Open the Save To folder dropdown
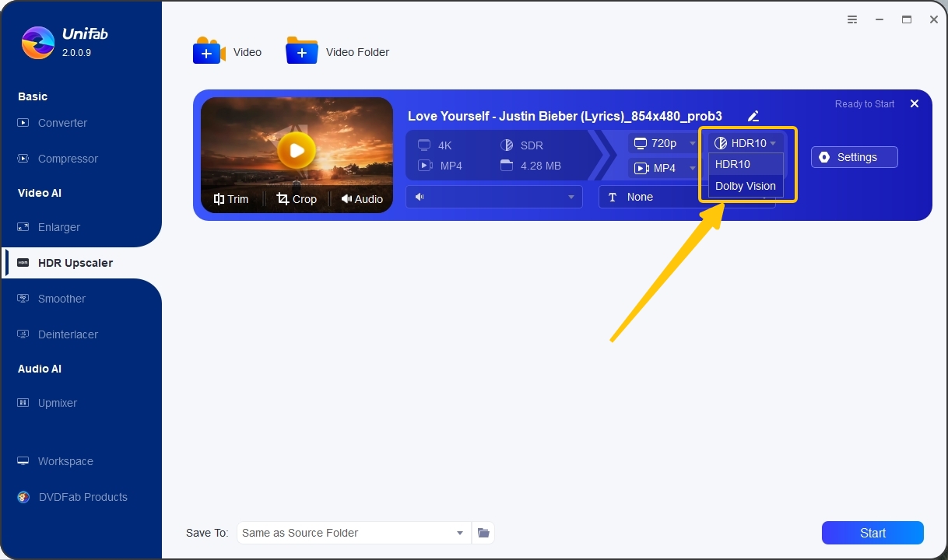 click(353, 533)
